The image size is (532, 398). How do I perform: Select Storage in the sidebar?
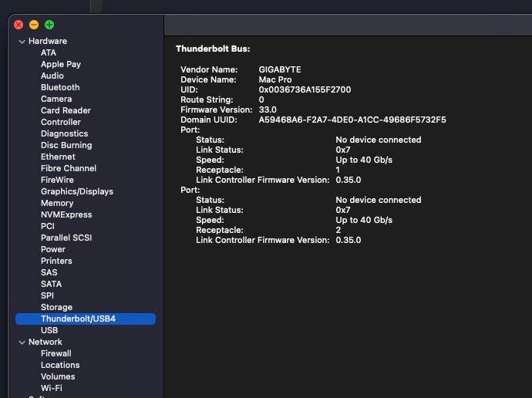pyautogui.click(x=56, y=307)
